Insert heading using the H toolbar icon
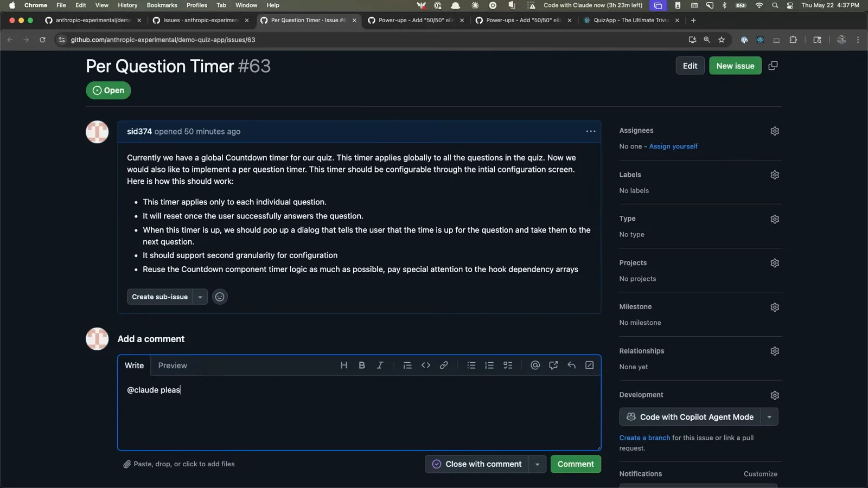This screenshot has width=868, height=488. pos(343,365)
